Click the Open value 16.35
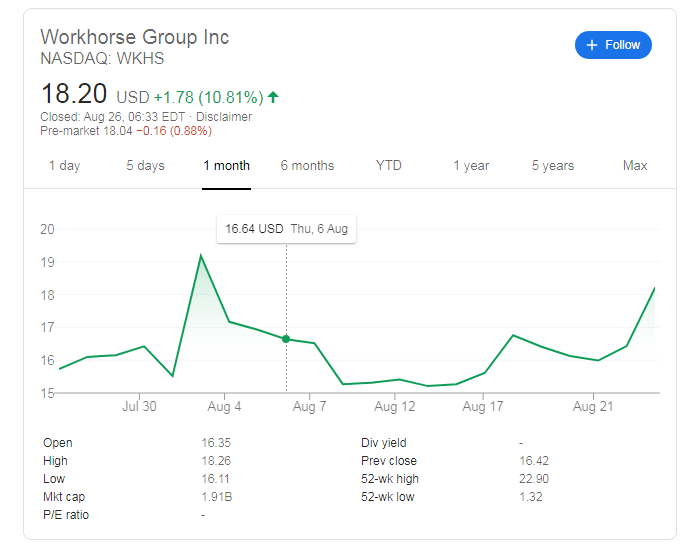The width and height of the screenshot is (693, 550). [x=216, y=443]
